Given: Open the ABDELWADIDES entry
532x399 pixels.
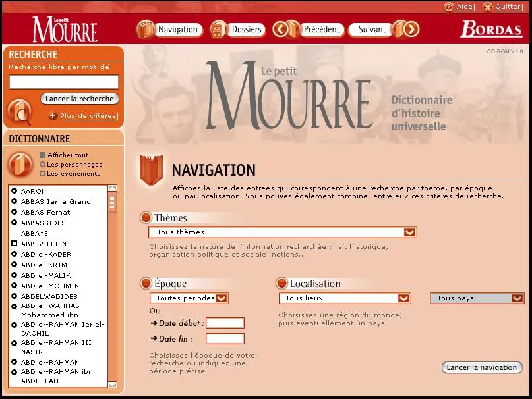Looking at the screenshot, I should click(x=49, y=296).
